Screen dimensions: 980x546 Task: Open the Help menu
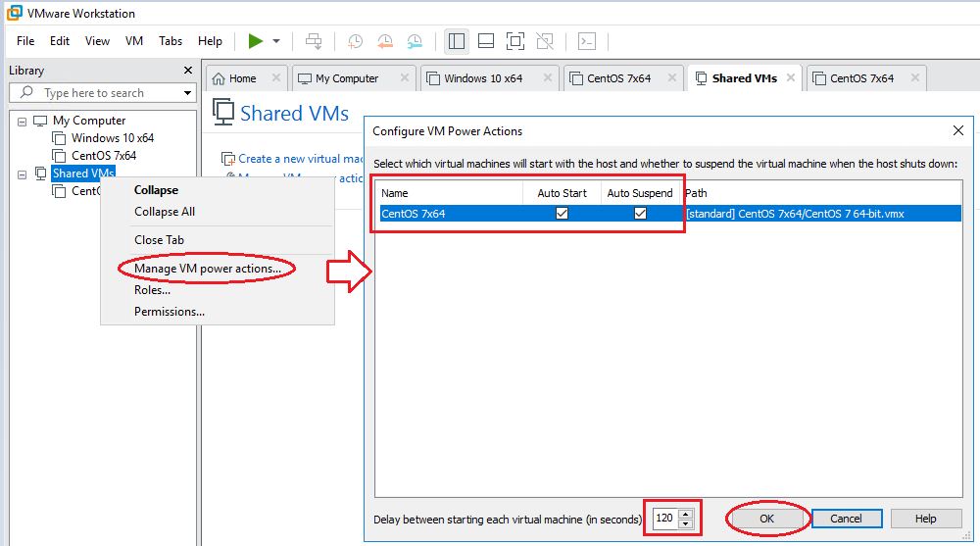click(x=210, y=41)
